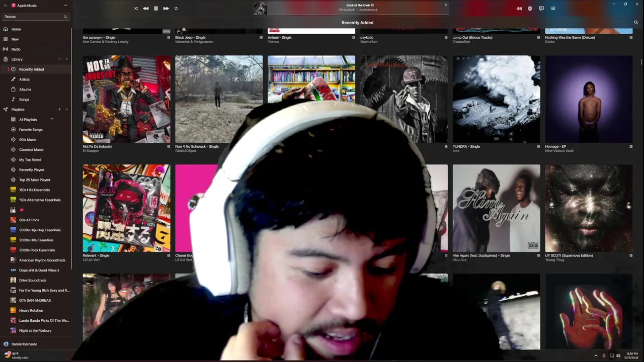Viewport: 644px width, 362px height.
Task: Toggle shuffle in the playback controls
Action: coord(136,9)
